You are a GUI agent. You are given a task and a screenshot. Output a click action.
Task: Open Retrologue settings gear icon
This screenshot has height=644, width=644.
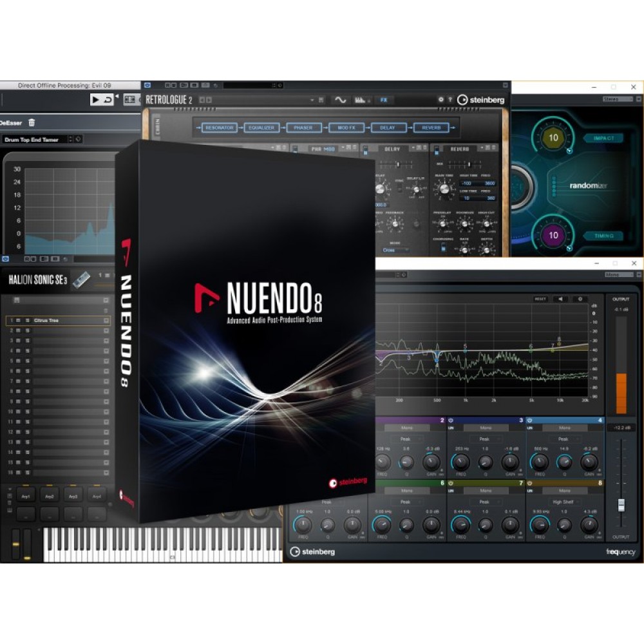click(x=440, y=99)
